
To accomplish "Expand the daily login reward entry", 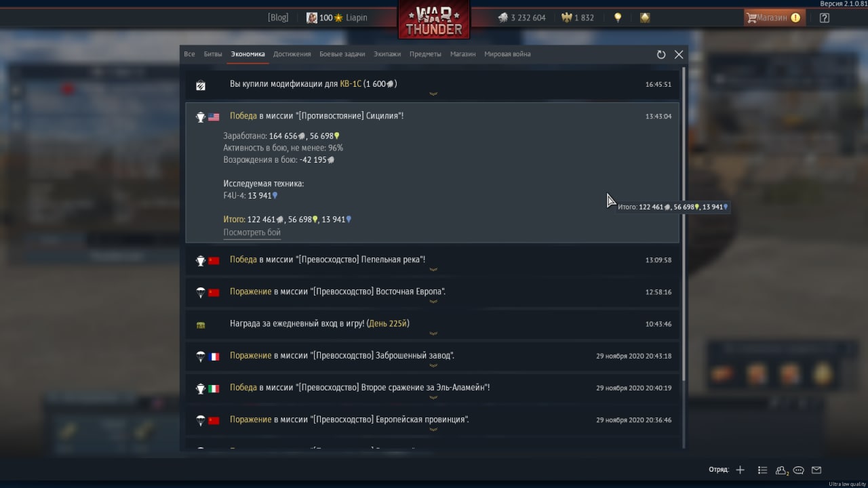I will point(433,324).
